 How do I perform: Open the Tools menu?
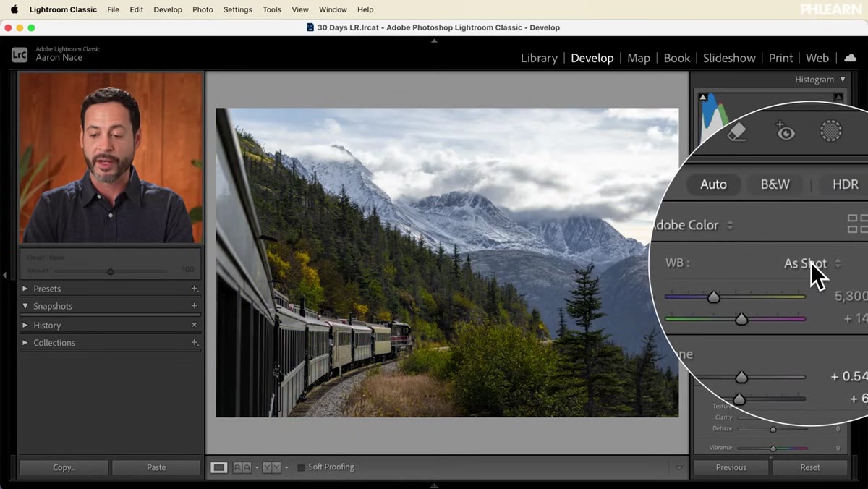[272, 9]
